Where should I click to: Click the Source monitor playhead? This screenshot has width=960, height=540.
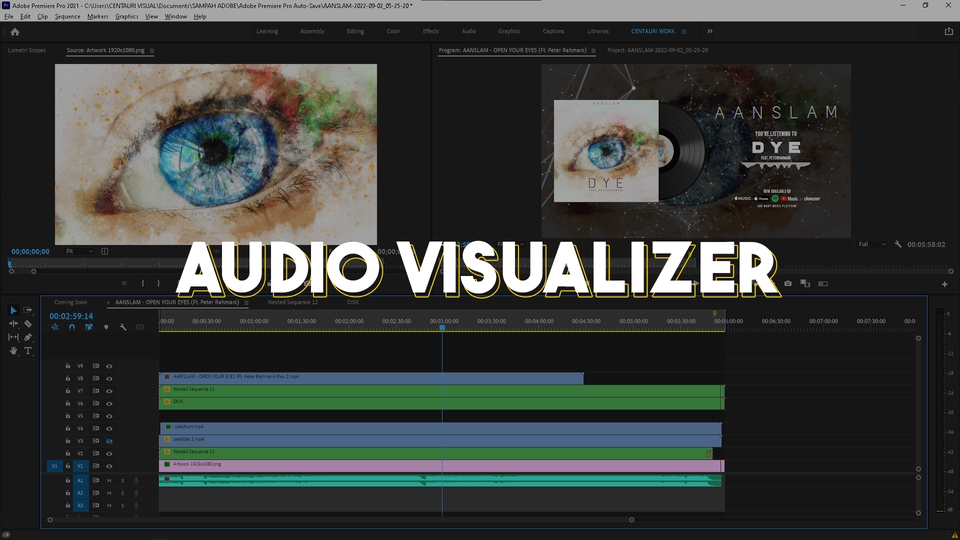click(x=10, y=264)
